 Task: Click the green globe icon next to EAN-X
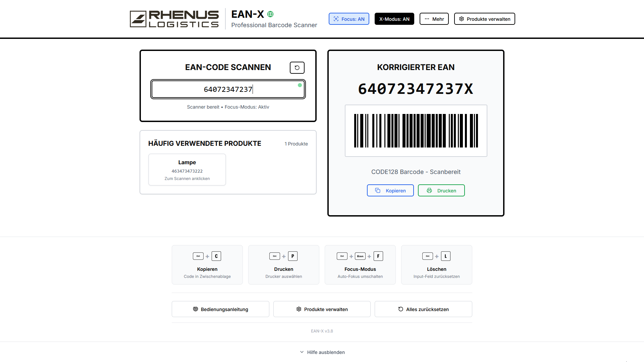[x=270, y=14]
